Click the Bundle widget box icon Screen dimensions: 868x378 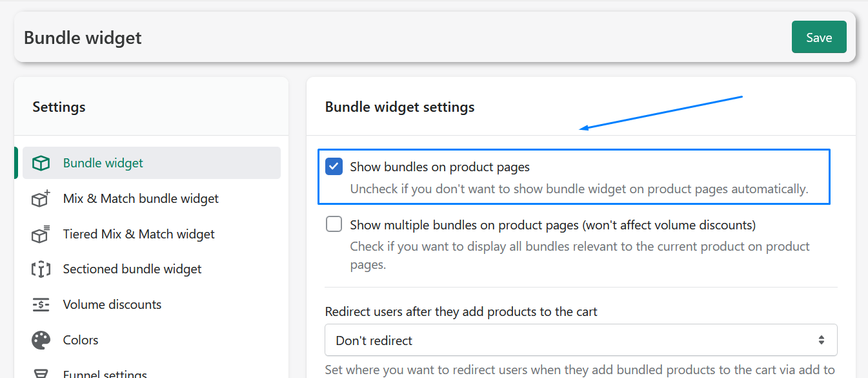41,163
